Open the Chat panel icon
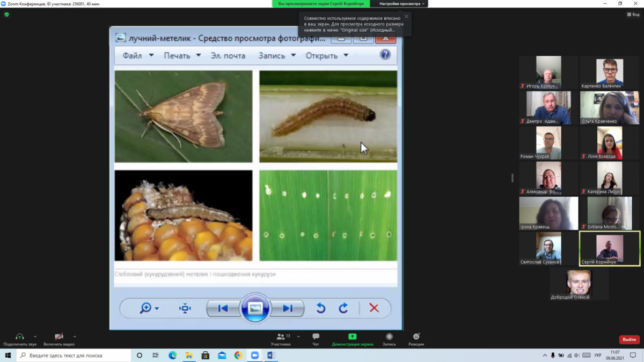The width and height of the screenshot is (644, 362). click(316, 337)
